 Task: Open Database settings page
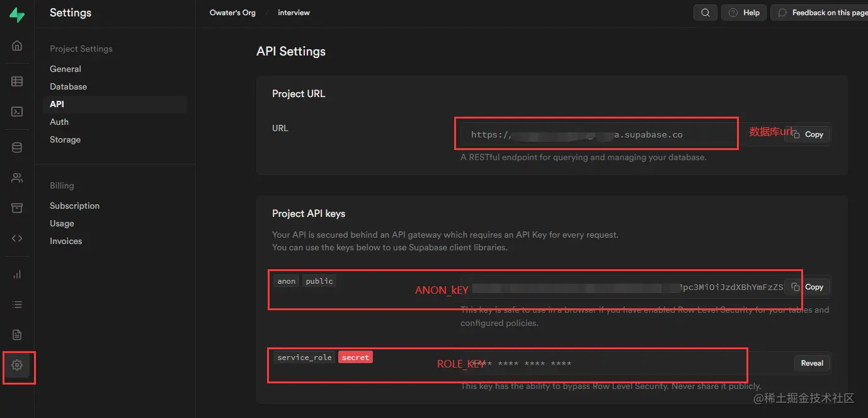click(69, 86)
